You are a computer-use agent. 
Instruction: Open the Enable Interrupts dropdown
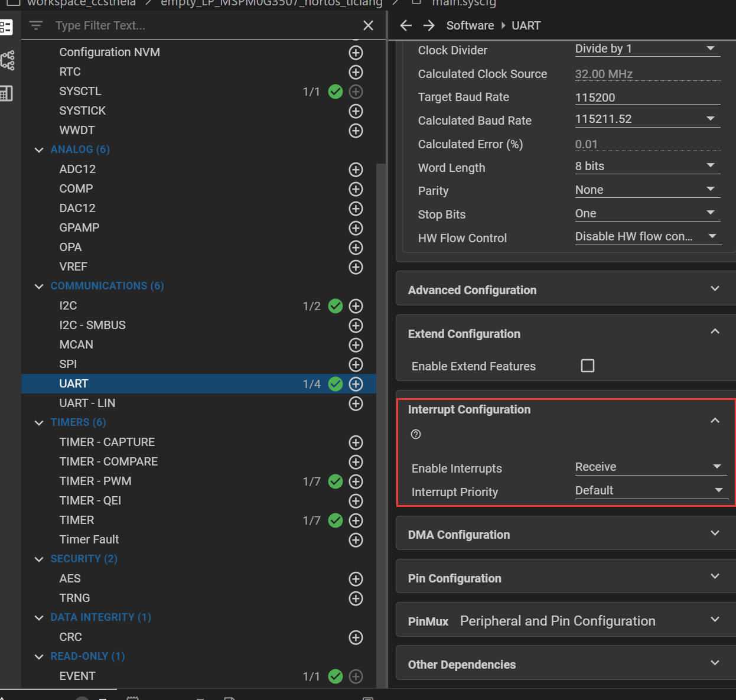pos(649,467)
